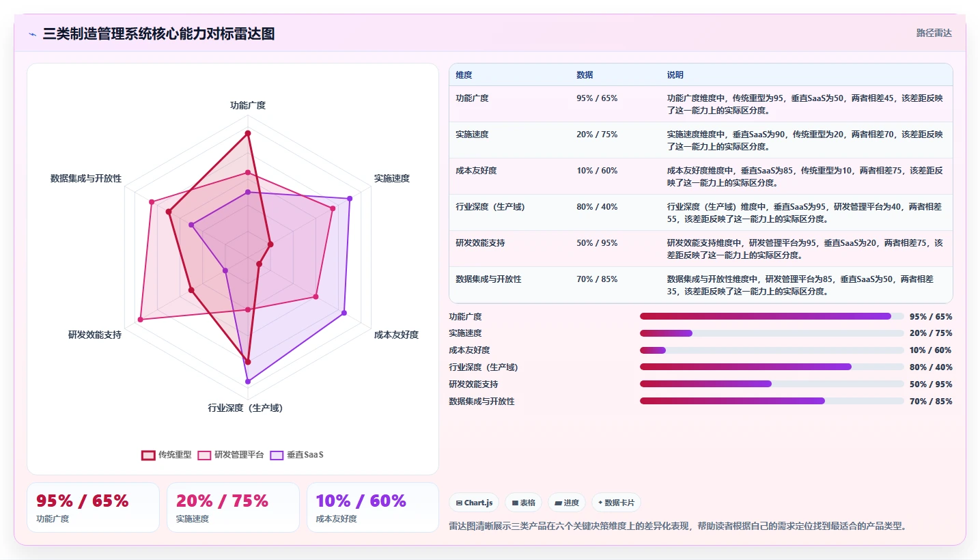Click the 表格 tag chip
Viewport: 980px width, 560px height.
pos(523,503)
